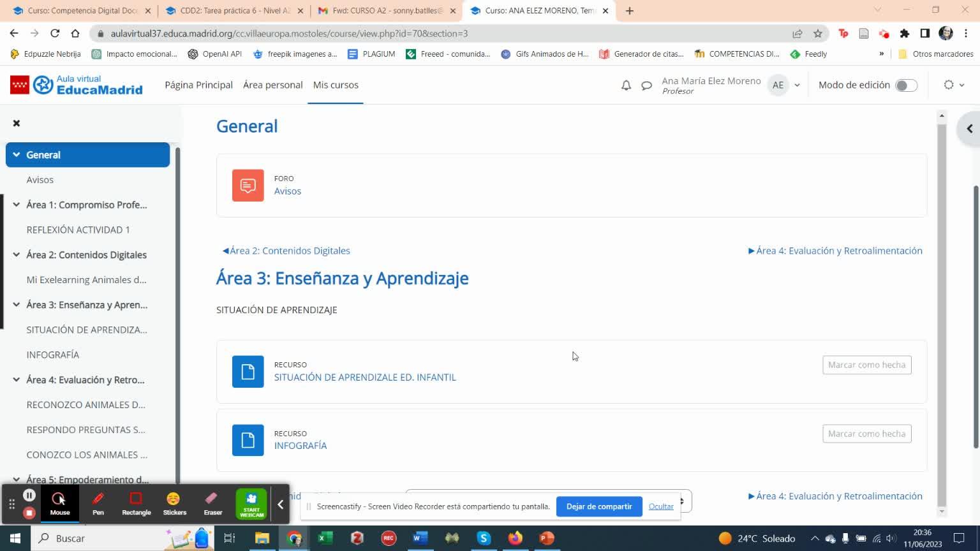Image resolution: width=980 pixels, height=551 pixels.
Task: Open RECONOZCO ANIMALES D... in sidebar
Action: tap(86, 405)
